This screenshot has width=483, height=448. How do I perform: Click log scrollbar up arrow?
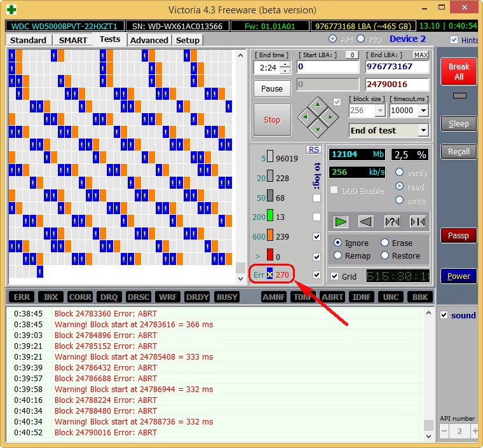coord(428,313)
